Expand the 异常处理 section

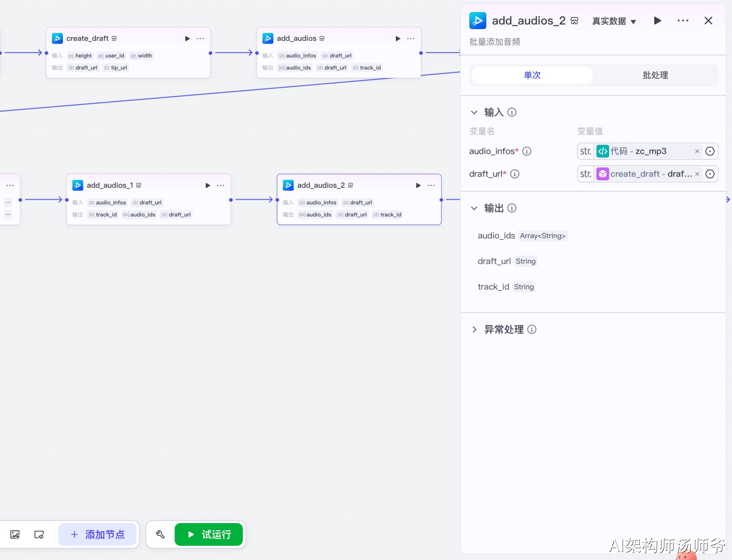coord(474,329)
